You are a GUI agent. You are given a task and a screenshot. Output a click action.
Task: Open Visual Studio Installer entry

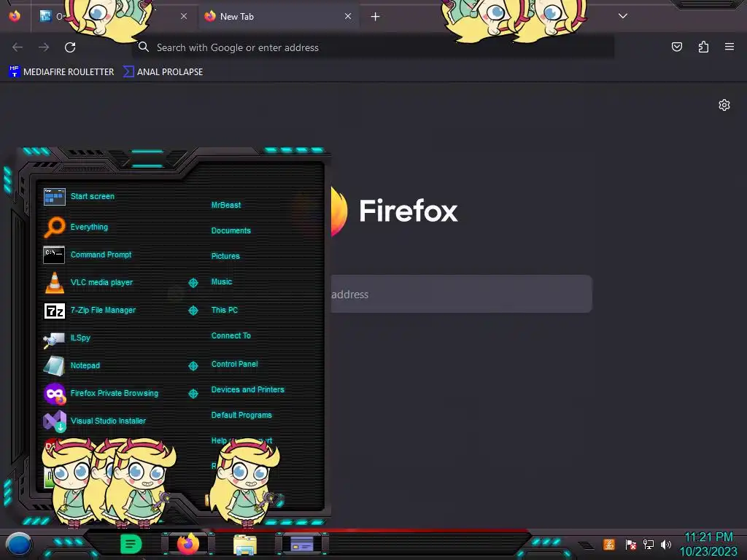point(108,421)
